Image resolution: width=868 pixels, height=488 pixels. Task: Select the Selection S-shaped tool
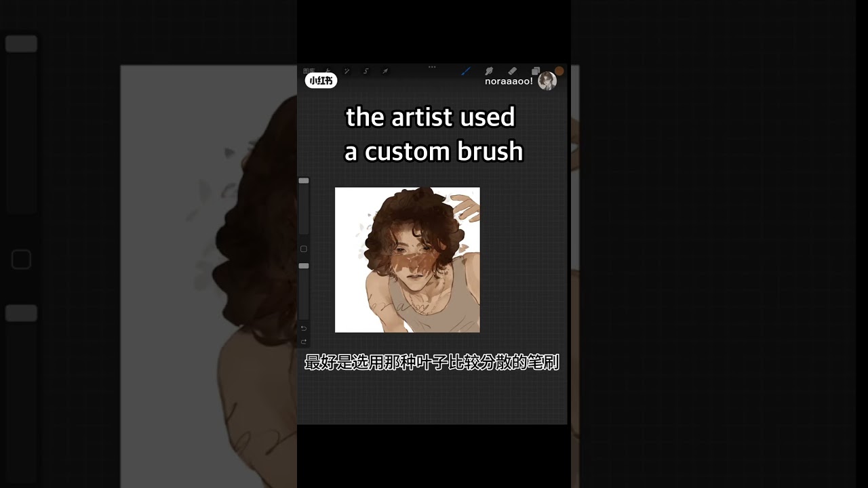(366, 70)
